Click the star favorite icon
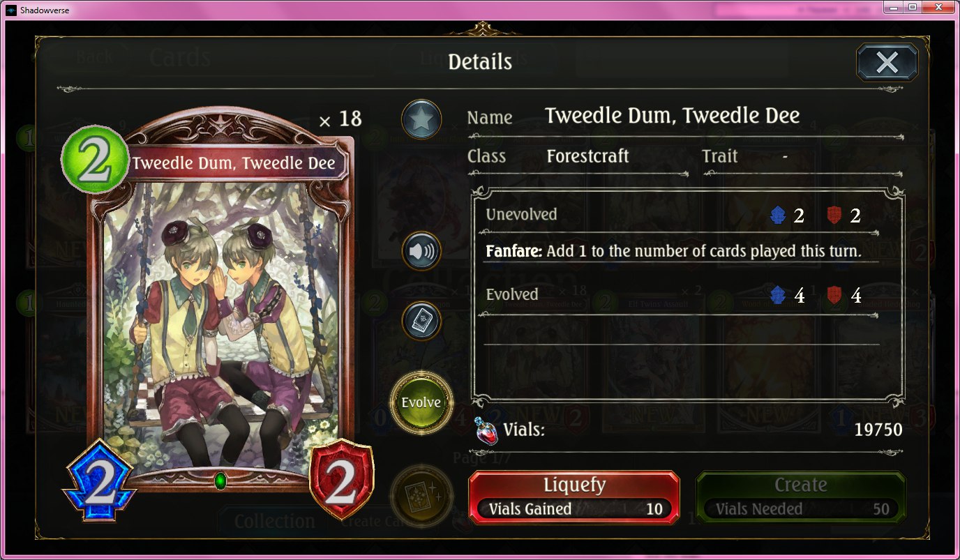This screenshot has width=960, height=560. point(421,120)
